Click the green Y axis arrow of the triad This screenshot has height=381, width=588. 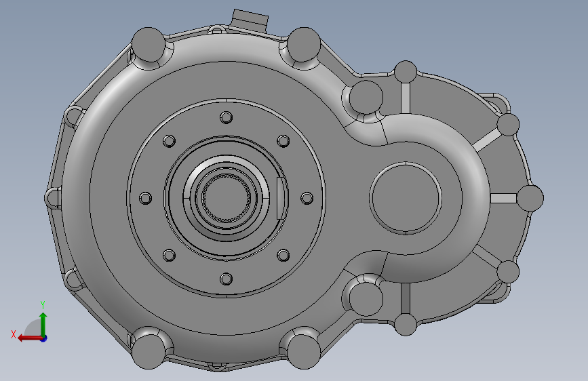[x=43, y=324]
